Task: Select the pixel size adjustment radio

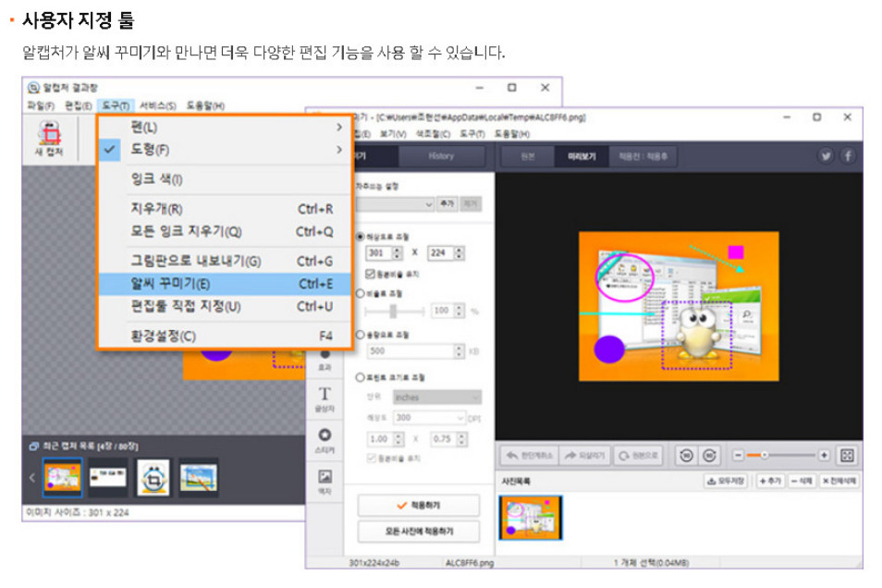Action: coord(361,237)
